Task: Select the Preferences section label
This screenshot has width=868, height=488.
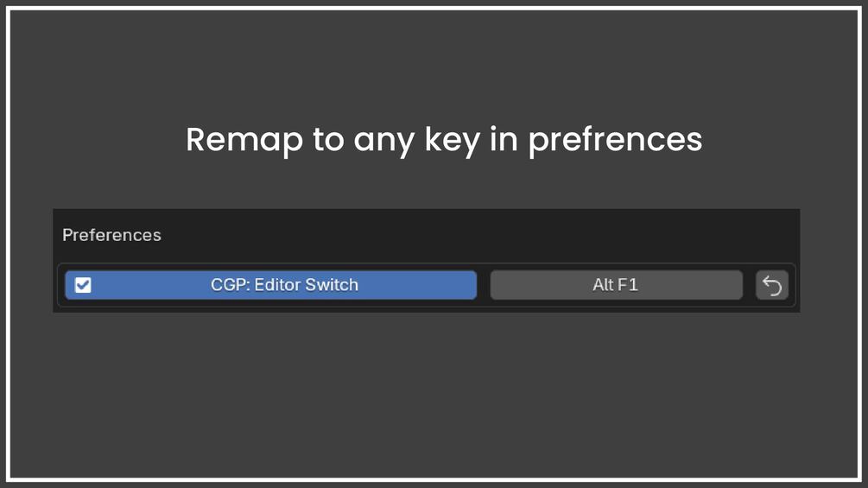Action: tap(111, 235)
